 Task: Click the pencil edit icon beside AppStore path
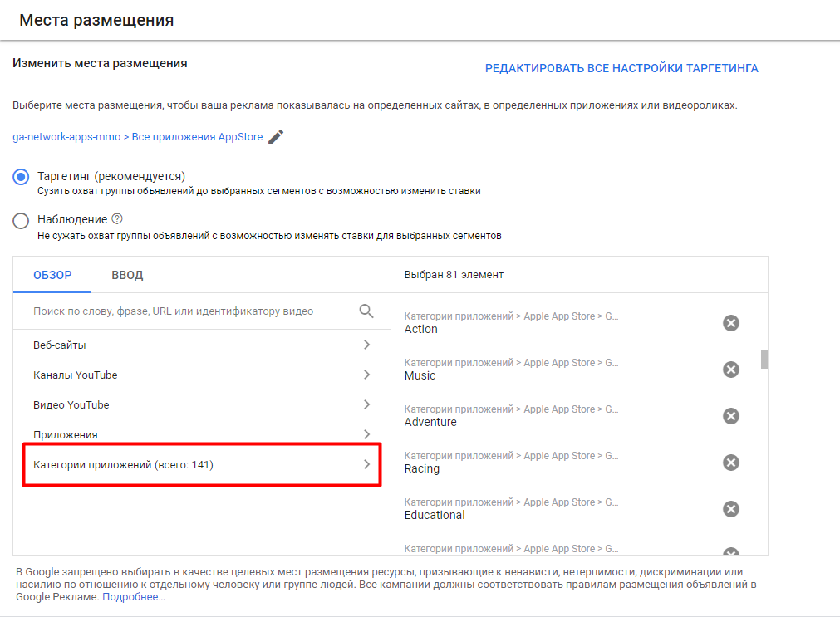(276, 137)
